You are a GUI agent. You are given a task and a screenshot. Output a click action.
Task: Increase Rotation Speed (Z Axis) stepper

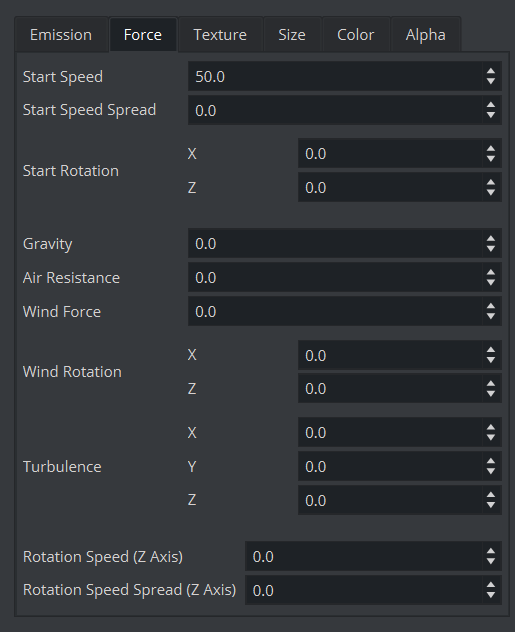pyautogui.click(x=490, y=551)
